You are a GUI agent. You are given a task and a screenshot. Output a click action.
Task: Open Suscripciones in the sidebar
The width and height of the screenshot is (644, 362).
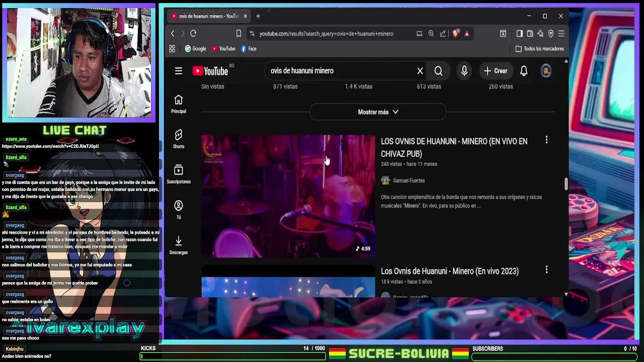(179, 174)
